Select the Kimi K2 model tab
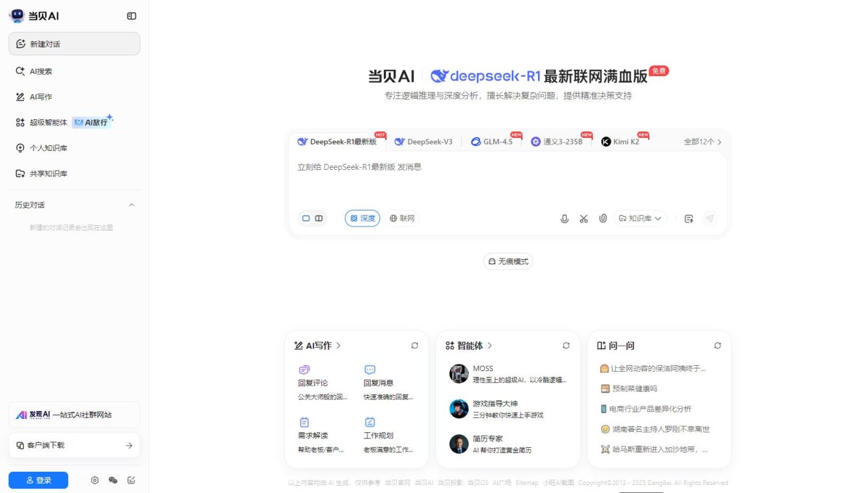 click(x=620, y=142)
